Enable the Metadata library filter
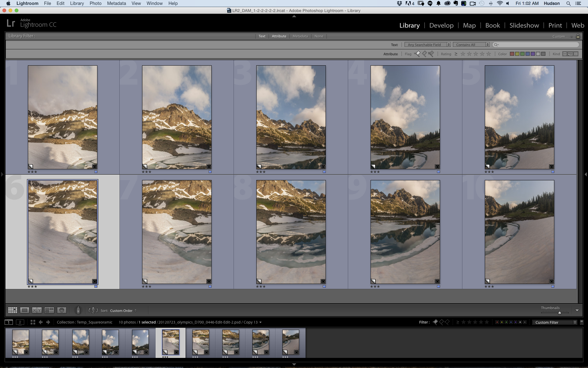 300,36
